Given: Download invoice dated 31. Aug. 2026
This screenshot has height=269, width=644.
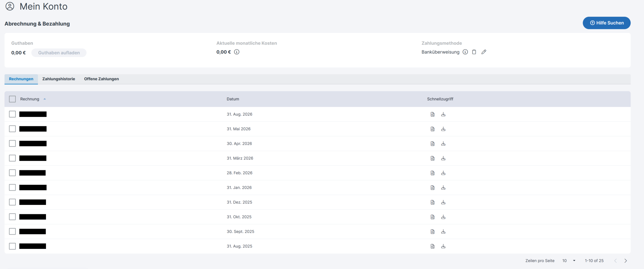Looking at the screenshot, I should [443, 114].
